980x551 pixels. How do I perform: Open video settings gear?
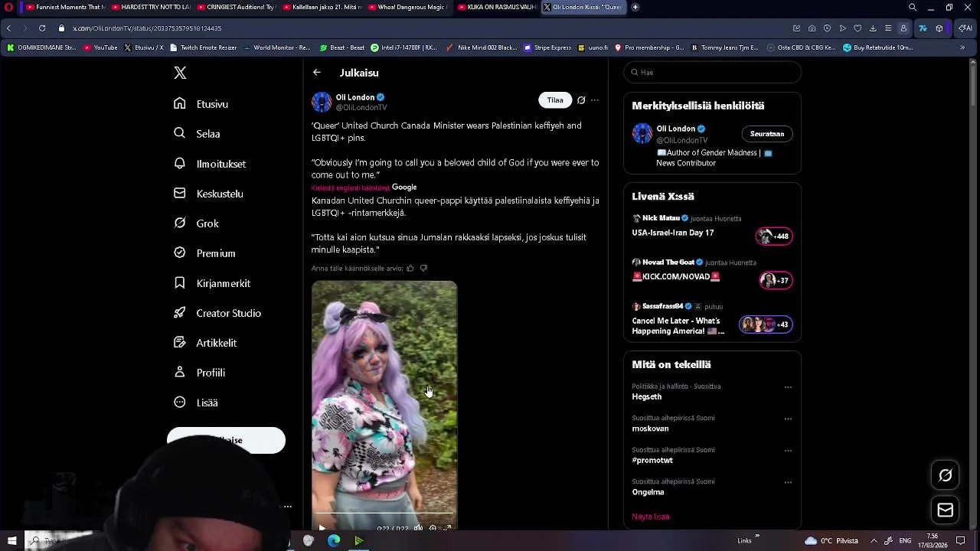433,527
